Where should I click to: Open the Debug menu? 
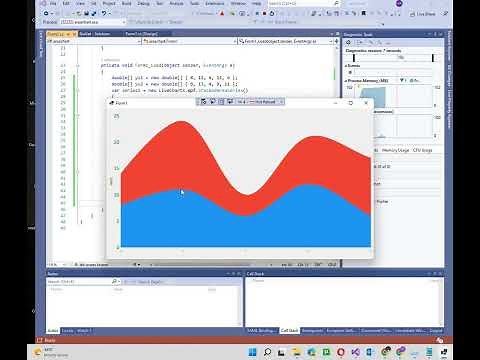(x=143, y=4)
